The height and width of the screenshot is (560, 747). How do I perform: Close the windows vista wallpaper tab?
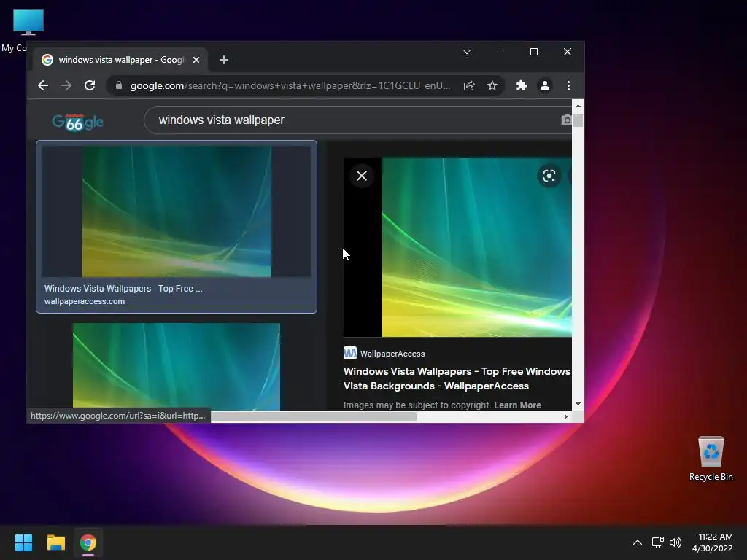(196, 60)
